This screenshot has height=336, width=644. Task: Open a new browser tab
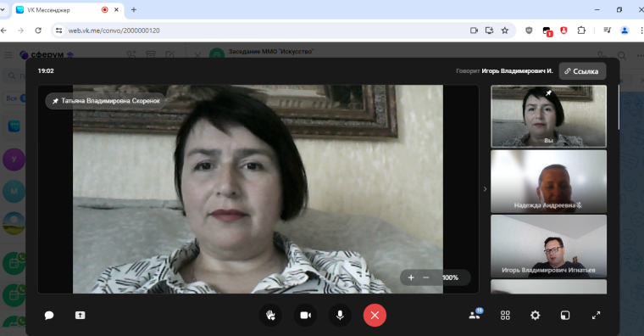[134, 10]
